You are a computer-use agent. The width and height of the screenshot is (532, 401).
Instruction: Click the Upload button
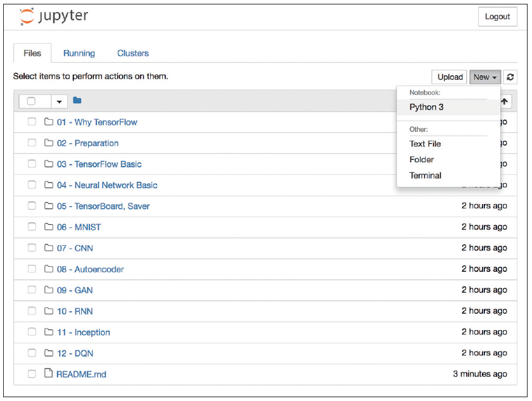pyautogui.click(x=450, y=77)
